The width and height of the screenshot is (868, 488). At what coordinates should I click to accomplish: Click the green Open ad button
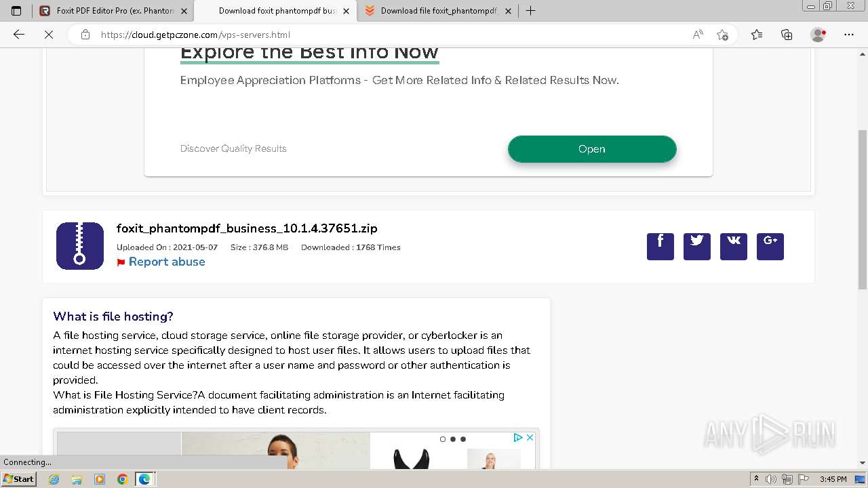592,149
